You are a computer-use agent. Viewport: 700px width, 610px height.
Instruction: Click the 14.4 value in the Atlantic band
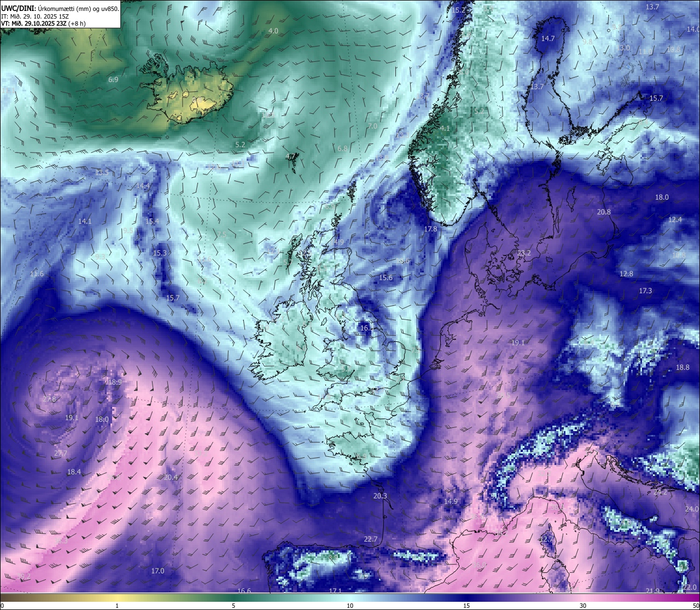(x=143, y=186)
